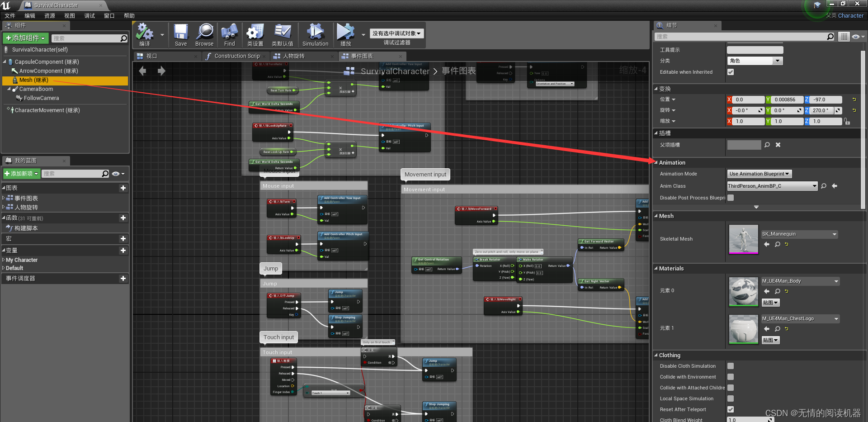Toggle scale lock icon
The image size is (868, 422).
847,121
